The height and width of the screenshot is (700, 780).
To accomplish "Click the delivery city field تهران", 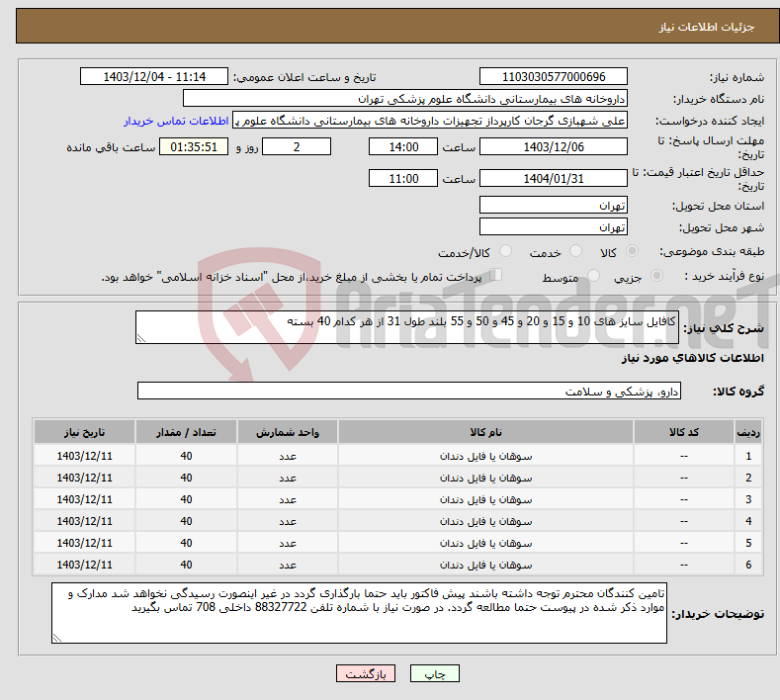I will 554,226.
